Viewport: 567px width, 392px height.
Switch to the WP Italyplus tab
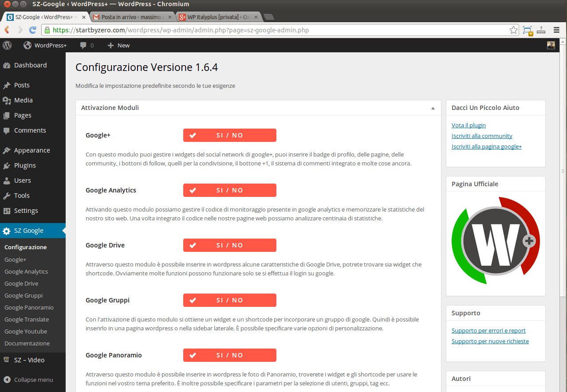coord(217,17)
